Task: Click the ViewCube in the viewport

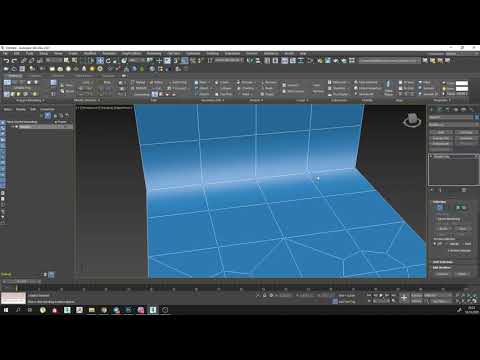Action: pyautogui.click(x=412, y=120)
